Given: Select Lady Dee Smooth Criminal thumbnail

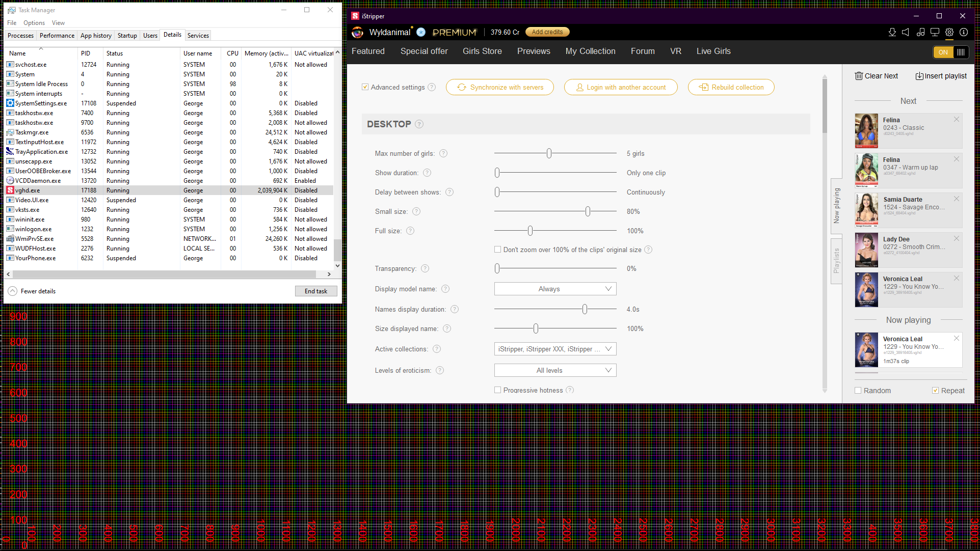Looking at the screenshot, I should (866, 250).
